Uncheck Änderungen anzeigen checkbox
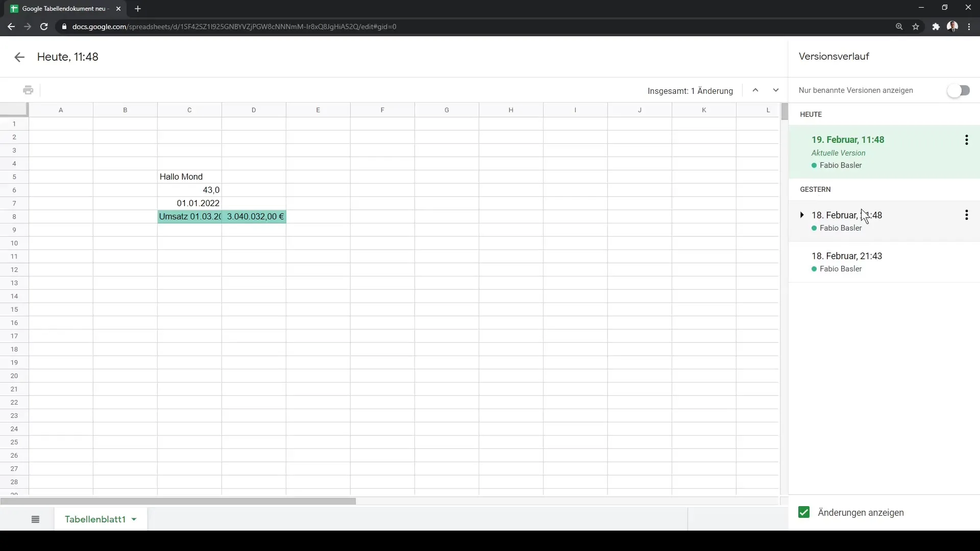 804,512
